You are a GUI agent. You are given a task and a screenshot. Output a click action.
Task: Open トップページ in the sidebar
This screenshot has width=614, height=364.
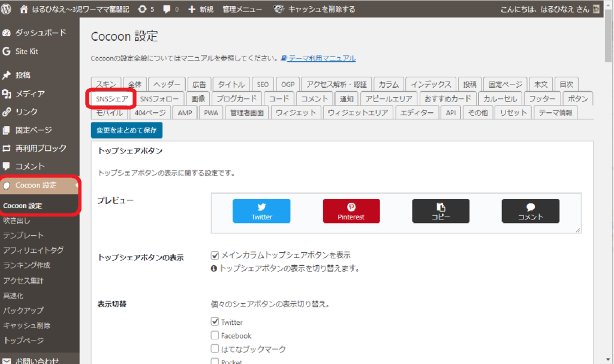point(23,341)
